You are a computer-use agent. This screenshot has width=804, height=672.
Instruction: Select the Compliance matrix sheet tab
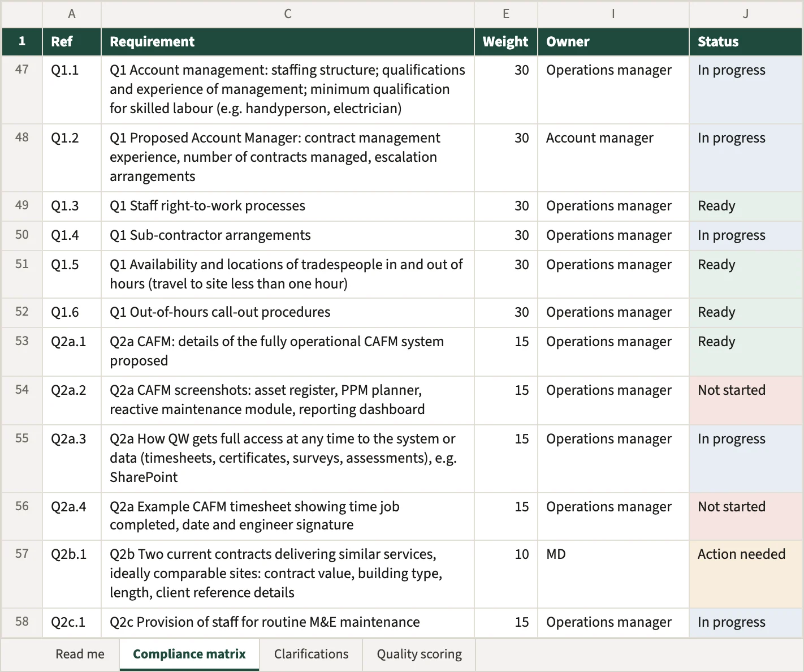pos(189,654)
